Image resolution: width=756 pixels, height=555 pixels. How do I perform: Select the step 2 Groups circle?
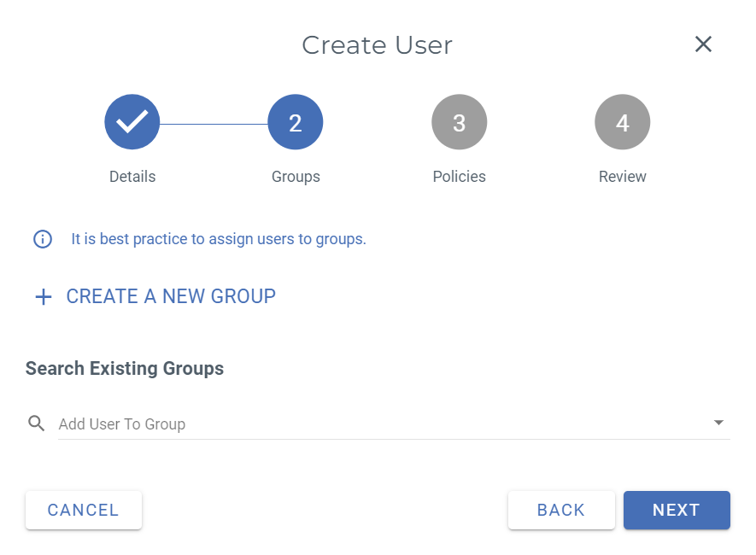pos(296,122)
